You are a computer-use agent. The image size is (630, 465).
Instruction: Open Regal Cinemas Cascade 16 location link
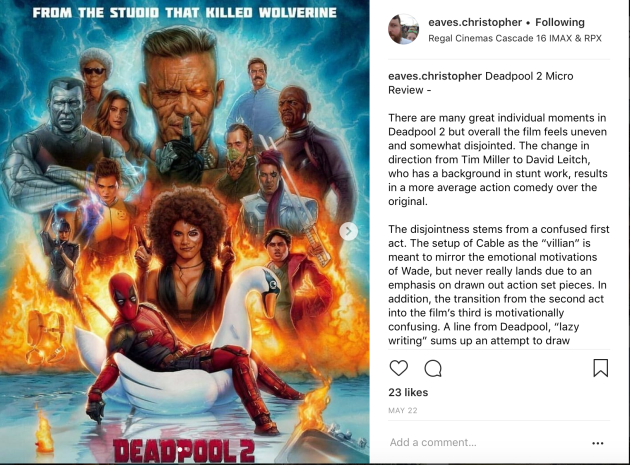(515, 39)
